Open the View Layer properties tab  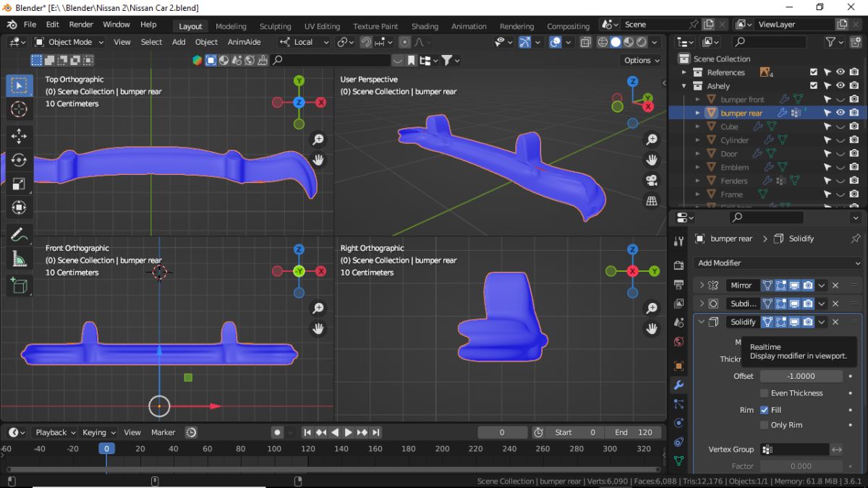click(x=678, y=304)
